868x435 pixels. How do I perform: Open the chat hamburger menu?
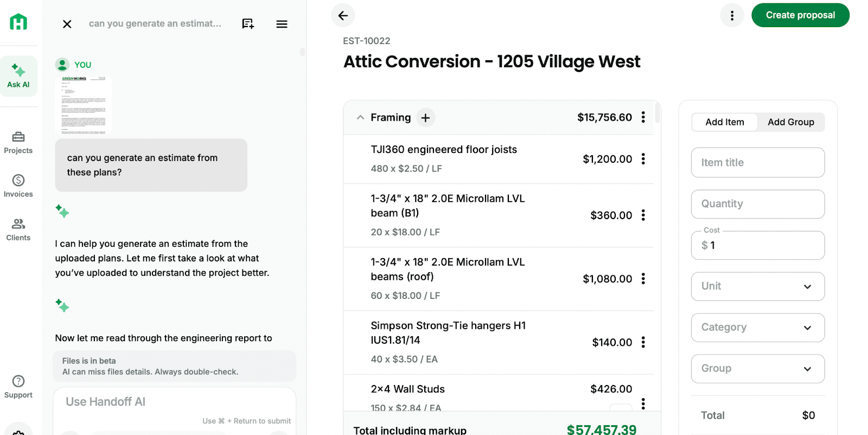(282, 24)
